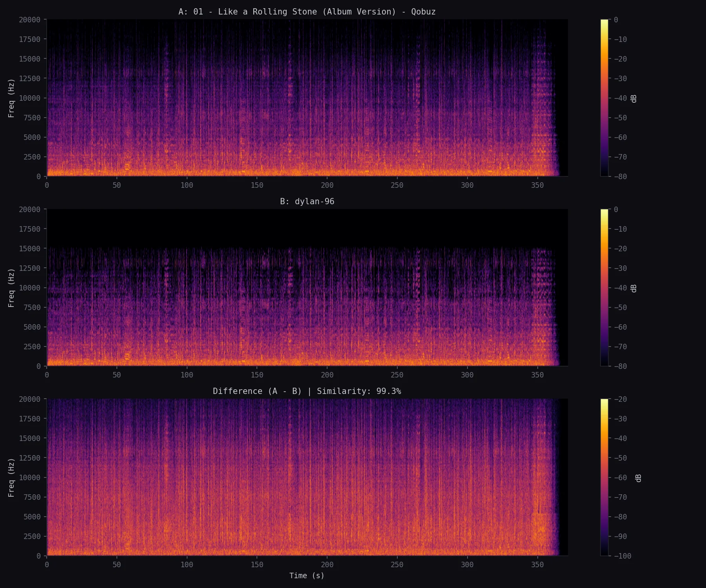Click the "5000" frequency tick of the Difference plot
This screenshot has height=588, width=706.
coord(32,517)
